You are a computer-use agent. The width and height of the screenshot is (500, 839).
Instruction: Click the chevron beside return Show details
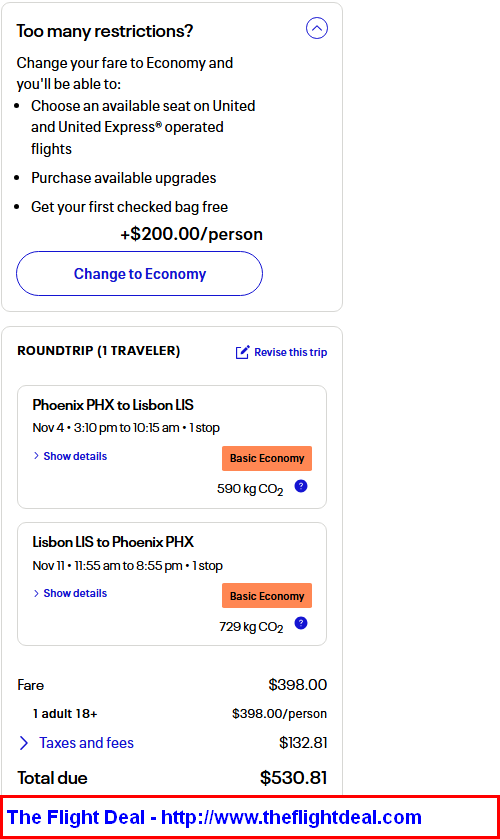(36, 593)
